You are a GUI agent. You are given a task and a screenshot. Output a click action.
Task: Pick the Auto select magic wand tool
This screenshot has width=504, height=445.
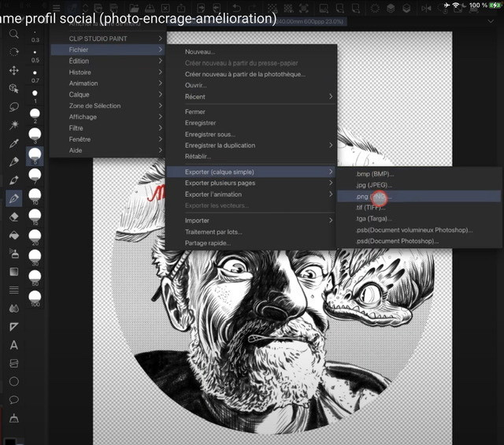[13, 125]
